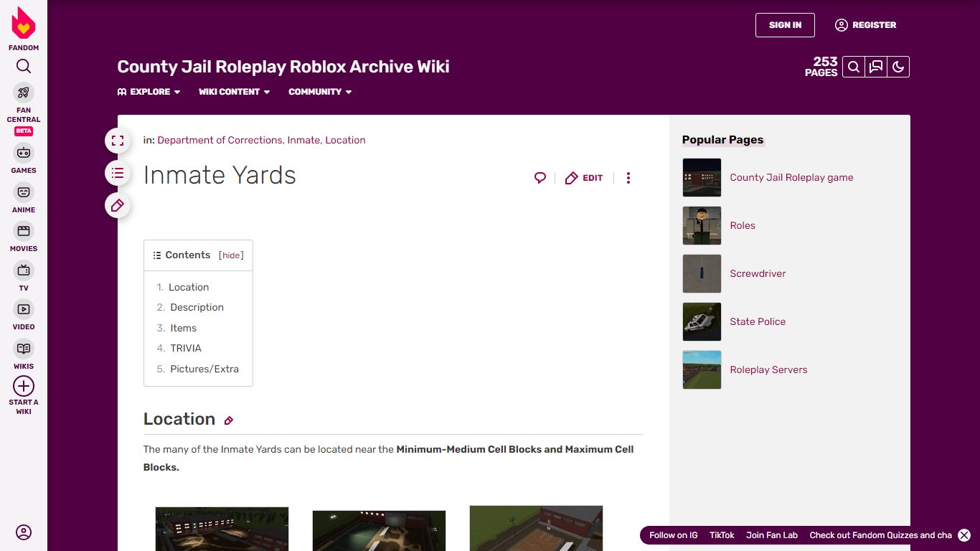Register a new account

pos(866,25)
